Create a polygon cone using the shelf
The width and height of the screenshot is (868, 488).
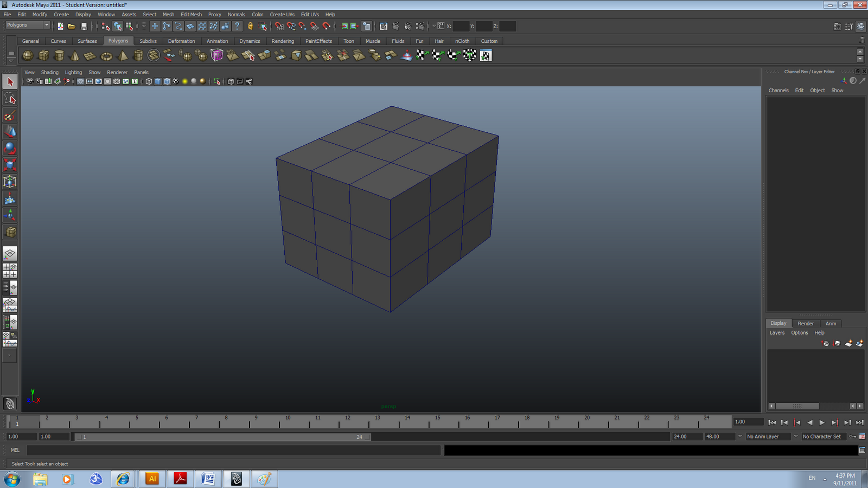click(75, 55)
